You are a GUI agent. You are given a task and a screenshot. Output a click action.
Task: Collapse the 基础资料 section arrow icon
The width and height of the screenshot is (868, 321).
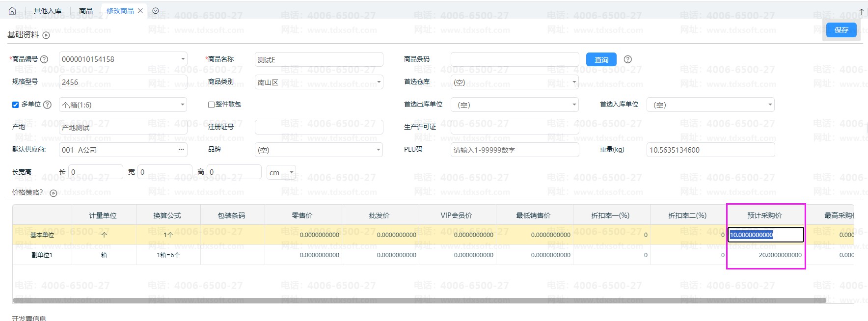point(46,35)
